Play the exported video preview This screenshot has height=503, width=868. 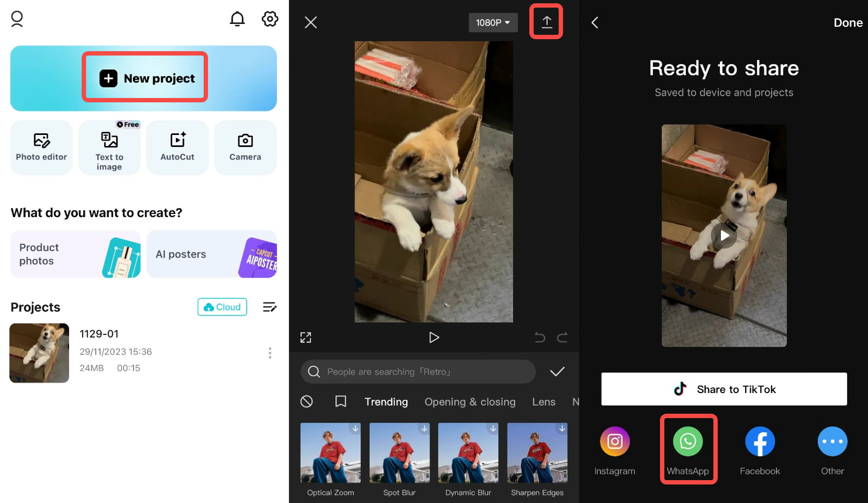[724, 236]
